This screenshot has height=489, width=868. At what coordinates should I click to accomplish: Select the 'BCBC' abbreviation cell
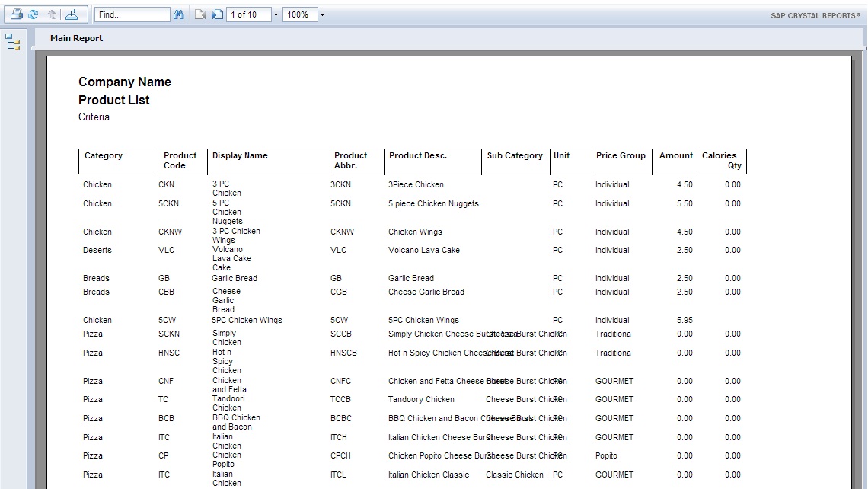[x=341, y=419]
